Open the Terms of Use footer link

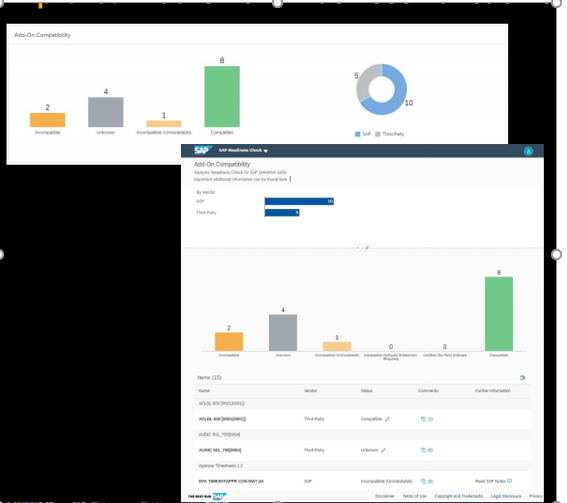(x=415, y=496)
